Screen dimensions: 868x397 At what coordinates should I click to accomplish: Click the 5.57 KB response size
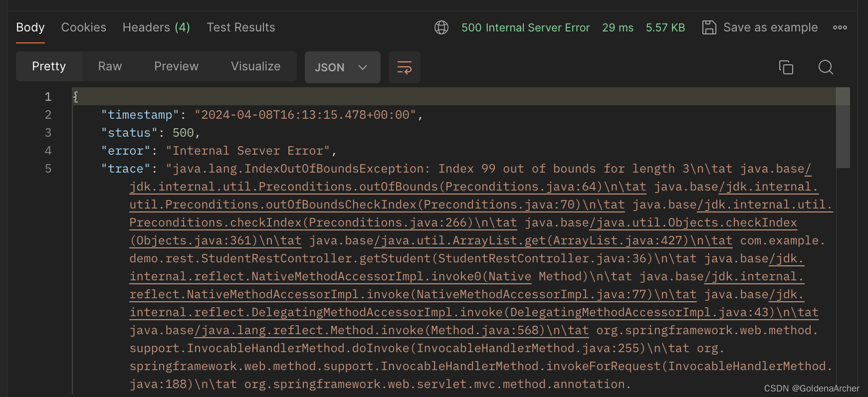665,27
